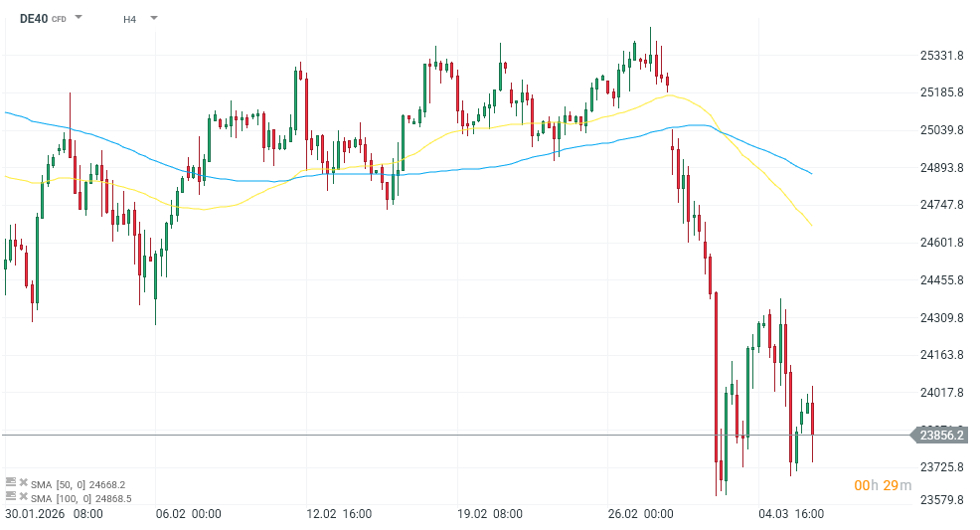The width and height of the screenshot is (980, 530).
Task: Expand the H4 timeframe dropdown arrow
Action: click(x=154, y=18)
